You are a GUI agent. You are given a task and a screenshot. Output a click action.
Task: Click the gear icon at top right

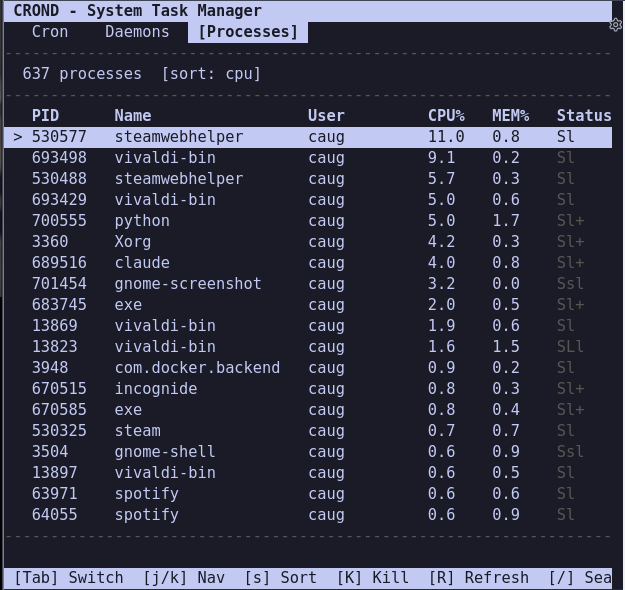click(616, 25)
